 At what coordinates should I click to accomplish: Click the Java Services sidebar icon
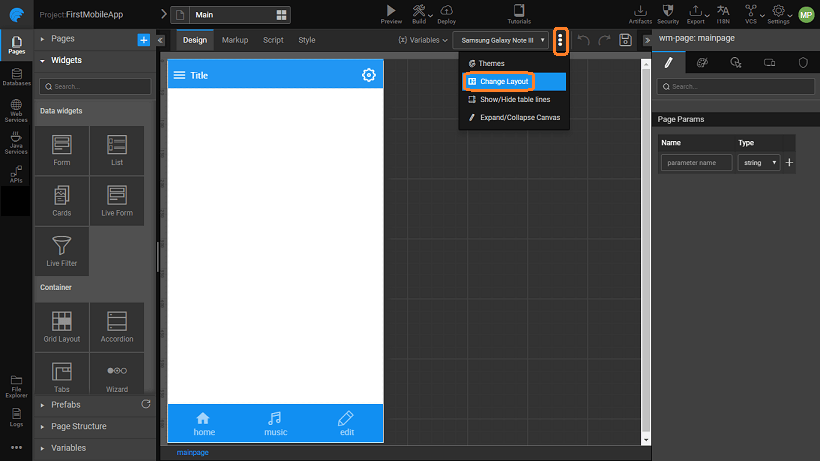click(x=16, y=145)
